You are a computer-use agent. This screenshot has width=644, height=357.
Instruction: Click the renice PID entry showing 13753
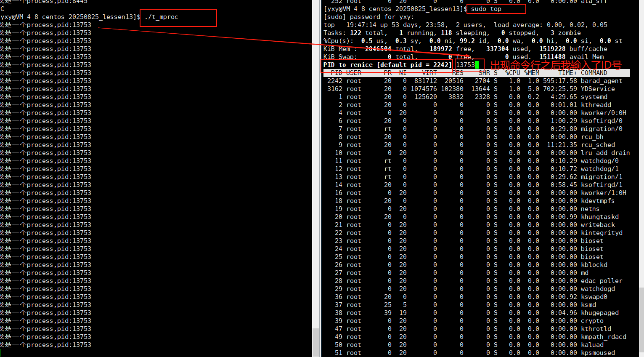coord(465,65)
